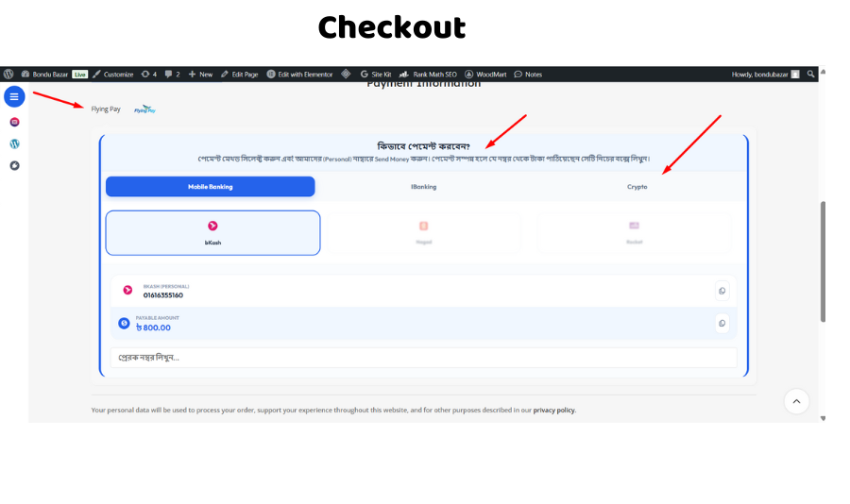Open the WordPress logo menu in admin bar
This screenshot has height=504, width=850.
(x=8, y=75)
